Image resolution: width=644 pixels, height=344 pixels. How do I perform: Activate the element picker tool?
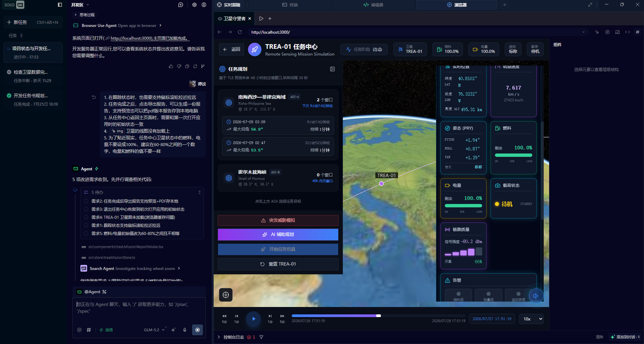coord(597,32)
